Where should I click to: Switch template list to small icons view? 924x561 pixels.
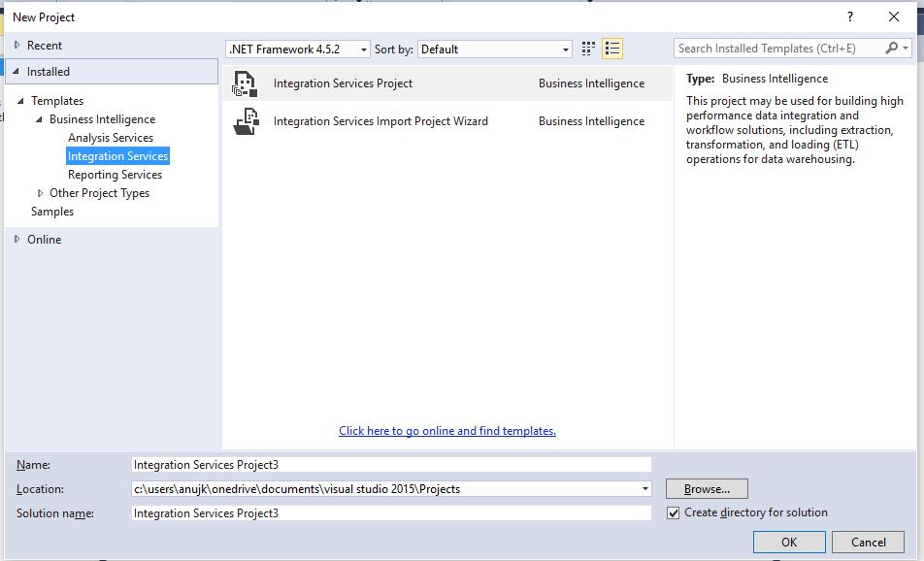587,49
